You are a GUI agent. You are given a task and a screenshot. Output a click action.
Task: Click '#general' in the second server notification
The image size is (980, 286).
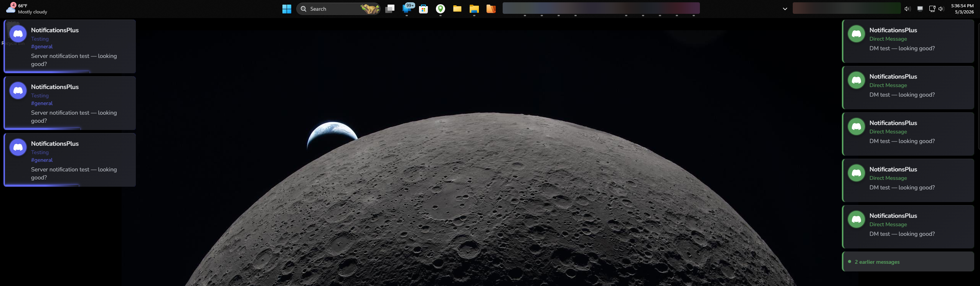42,103
